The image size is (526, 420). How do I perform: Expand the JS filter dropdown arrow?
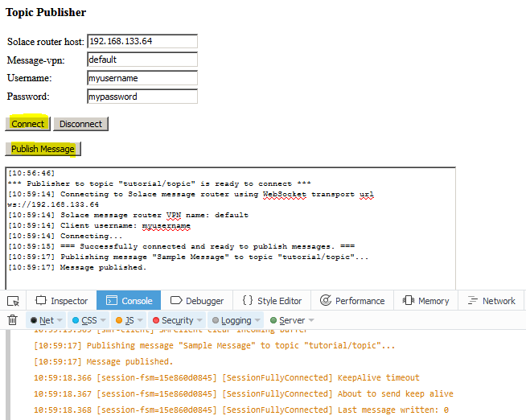point(141,320)
